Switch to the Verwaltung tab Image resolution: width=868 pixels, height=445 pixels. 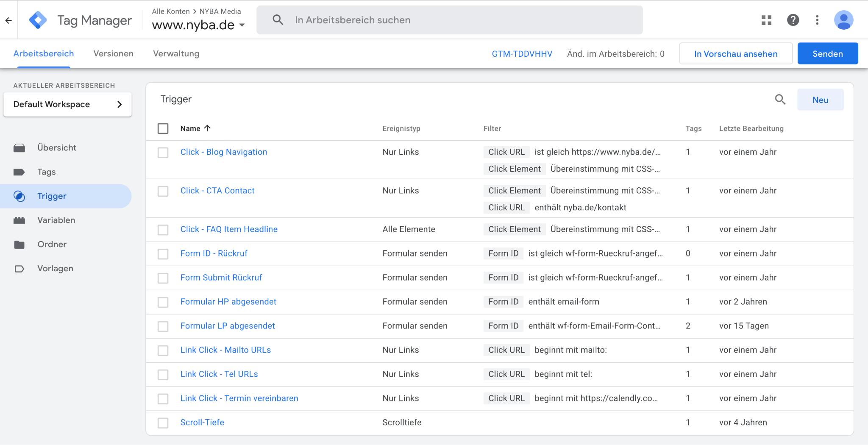[176, 54]
